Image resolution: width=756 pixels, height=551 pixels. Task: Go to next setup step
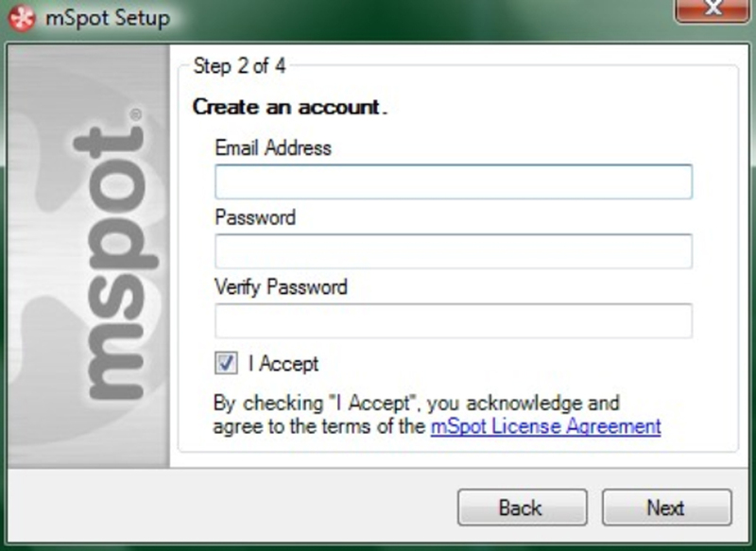[x=666, y=508]
